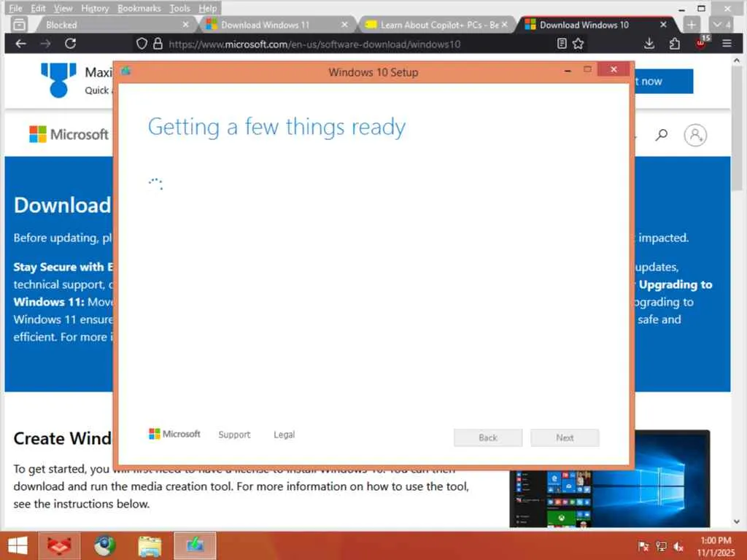747x560 pixels.
Task: Close the Blocked tab
Action: point(185,24)
